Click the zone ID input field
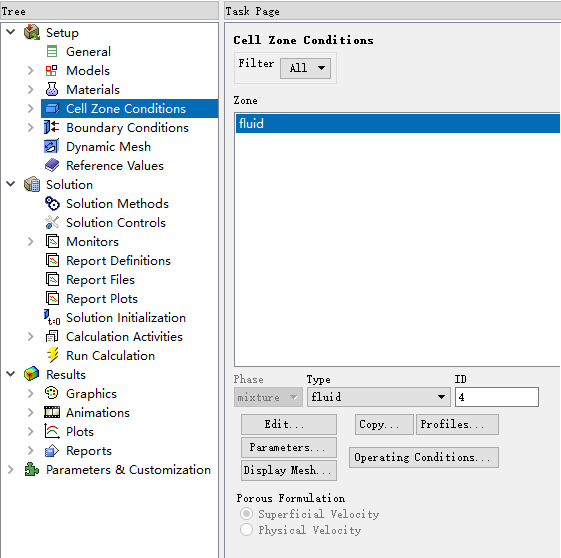Image resolution: width=561 pixels, height=558 pixels. click(497, 397)
